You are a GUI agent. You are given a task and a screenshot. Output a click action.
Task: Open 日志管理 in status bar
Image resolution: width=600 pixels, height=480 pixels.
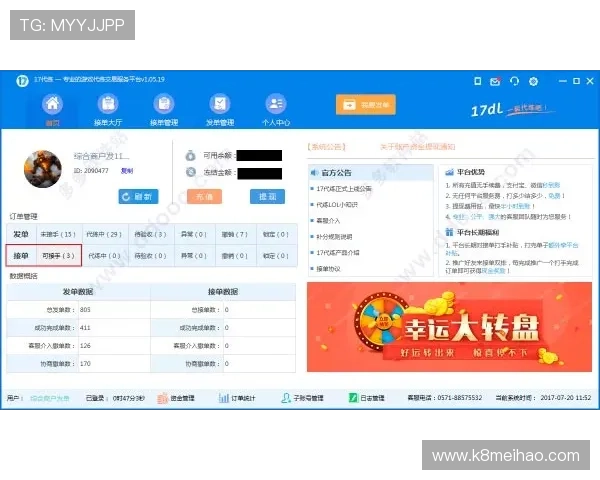[367, 398]
